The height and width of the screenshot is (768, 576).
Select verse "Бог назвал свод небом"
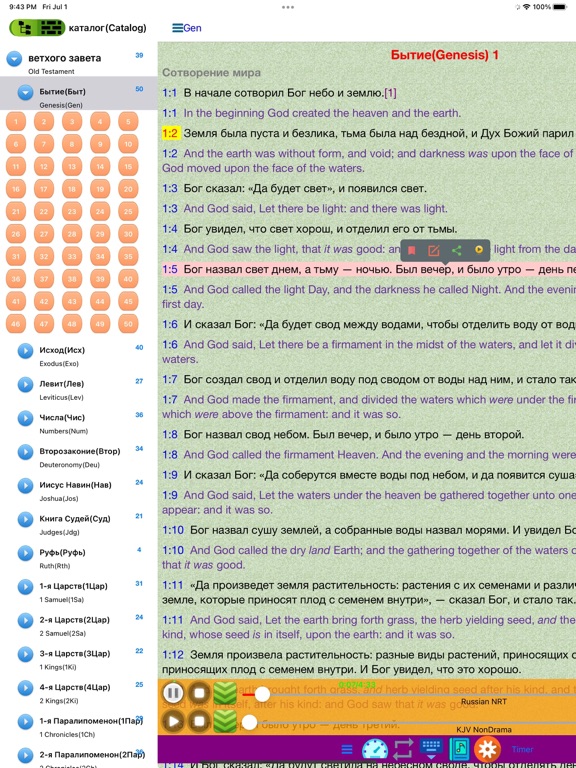coord(343,435)
